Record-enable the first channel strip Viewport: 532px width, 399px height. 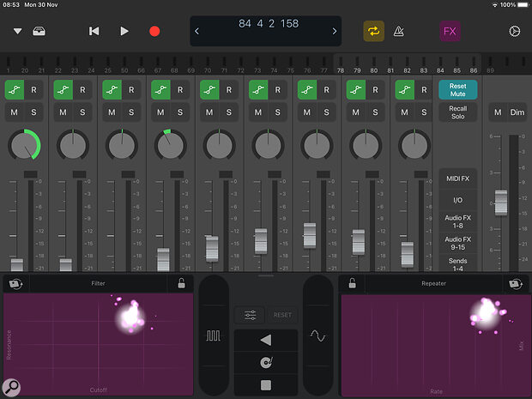34,90
